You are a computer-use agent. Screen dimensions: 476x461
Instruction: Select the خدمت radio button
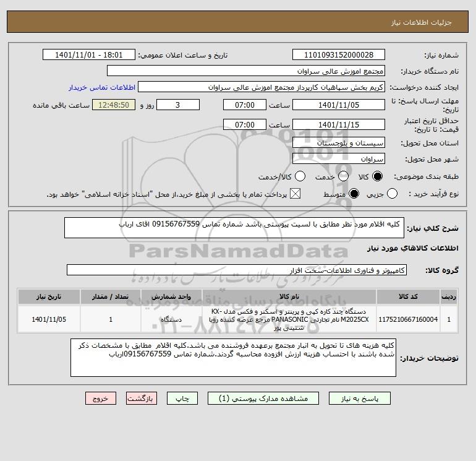point(343,176)
